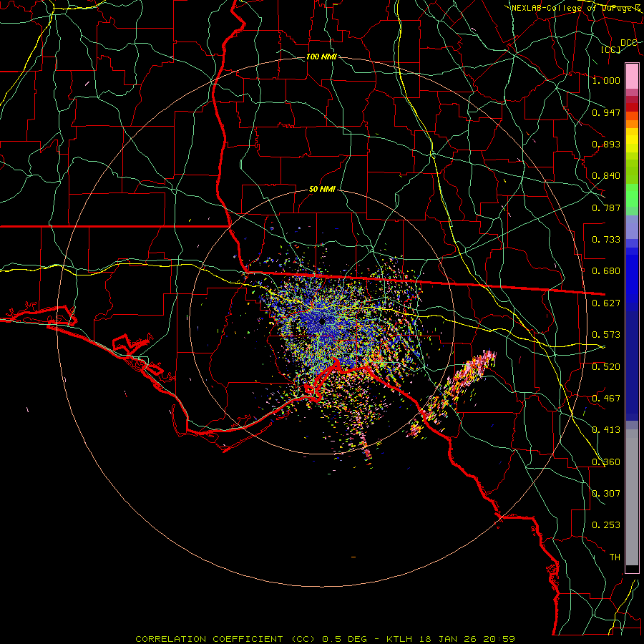
Task: Click the 0.947 color scale value
Action: 606,112
